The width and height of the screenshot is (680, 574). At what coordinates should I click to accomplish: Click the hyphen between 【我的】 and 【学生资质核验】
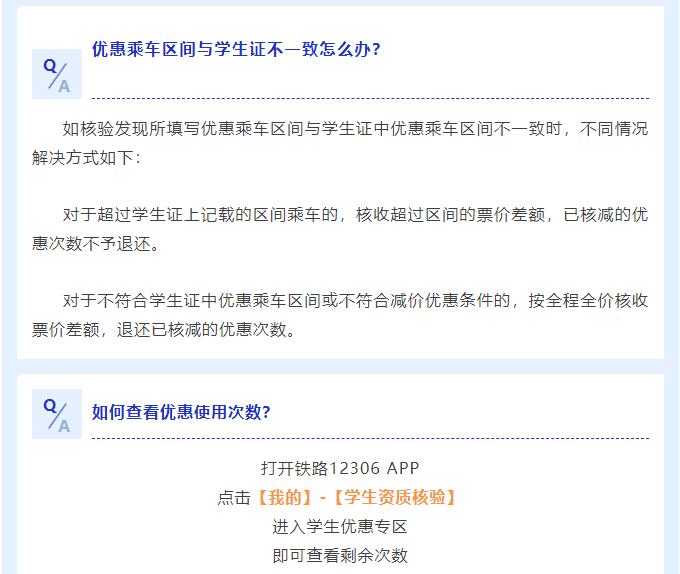click(325, 497)
